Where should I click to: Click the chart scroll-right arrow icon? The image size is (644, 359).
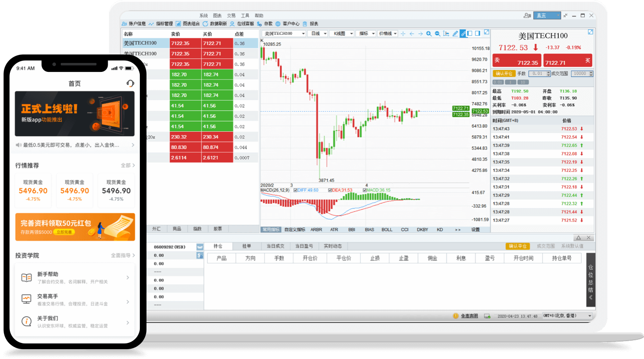coord(420,33)
